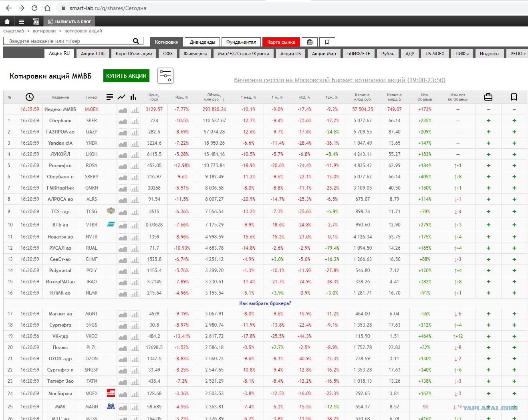This screenshot has width=528, height=420.
Task: Open МосБиржа red logo icon
Action: tap(111, 393)
